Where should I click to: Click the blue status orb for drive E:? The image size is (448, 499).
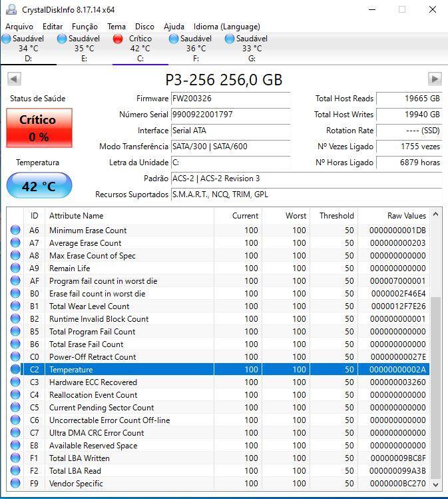pos(62,39)
